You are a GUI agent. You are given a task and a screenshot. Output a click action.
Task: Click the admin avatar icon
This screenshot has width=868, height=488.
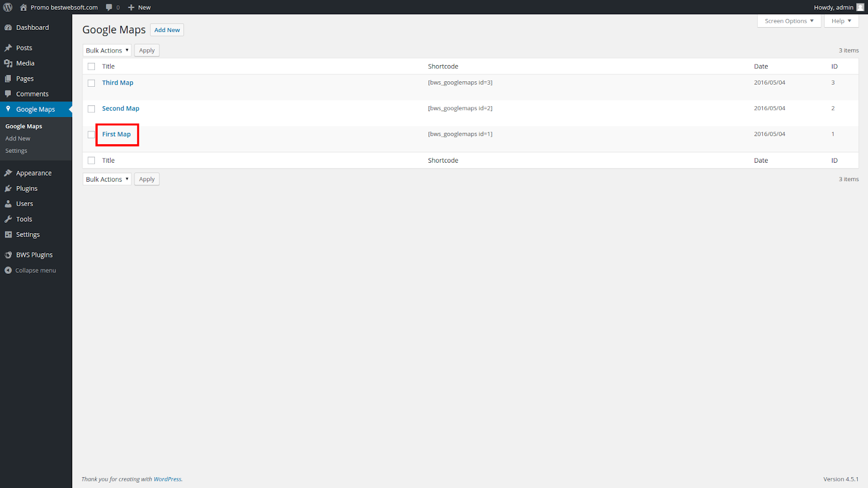(x=860, y=7)
